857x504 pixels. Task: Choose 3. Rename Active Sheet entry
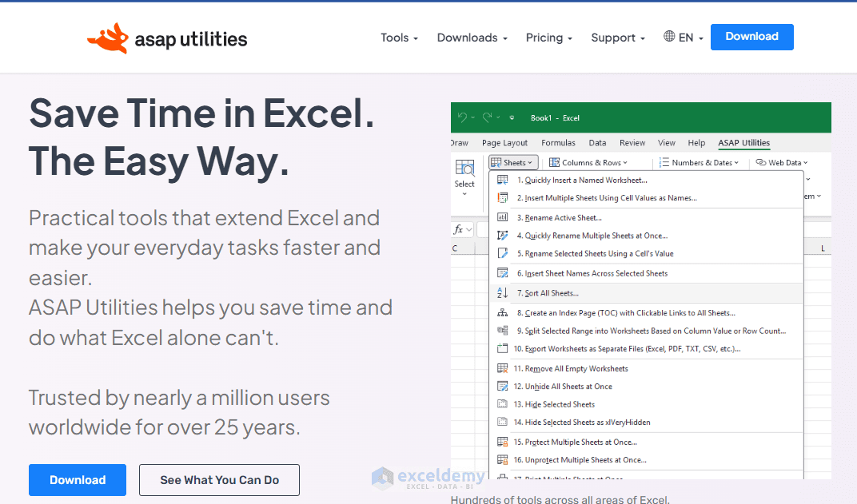click(647, 217)
